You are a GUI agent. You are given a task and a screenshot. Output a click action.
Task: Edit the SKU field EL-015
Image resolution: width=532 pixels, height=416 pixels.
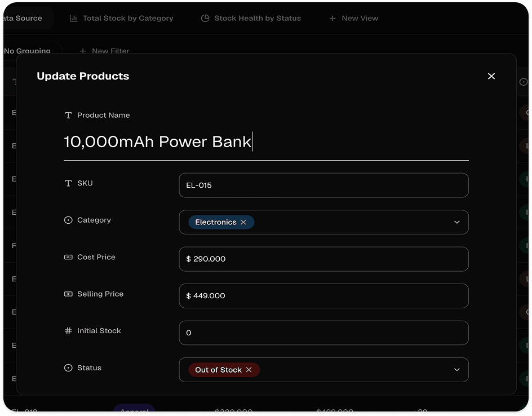(x=323, y=185)
